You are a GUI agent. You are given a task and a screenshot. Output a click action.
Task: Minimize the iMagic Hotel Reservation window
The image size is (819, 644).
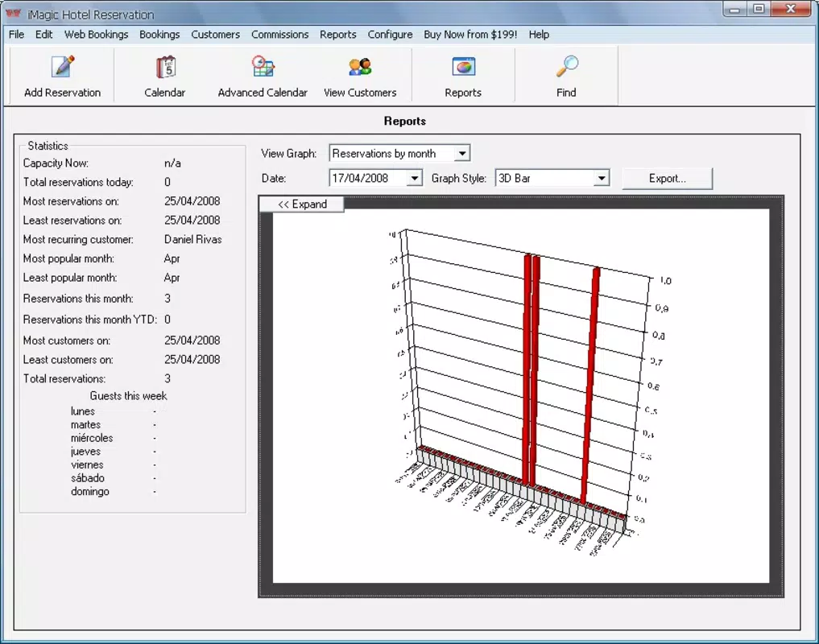(734, 10)
